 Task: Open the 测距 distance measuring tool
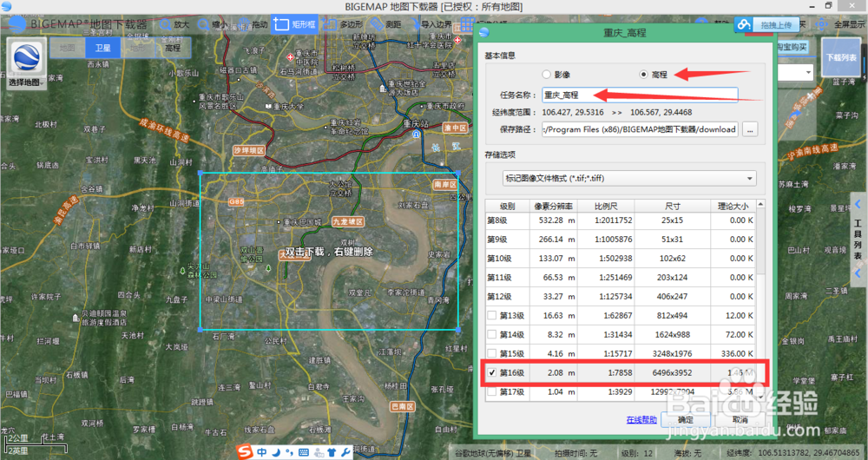pos(386,24)
